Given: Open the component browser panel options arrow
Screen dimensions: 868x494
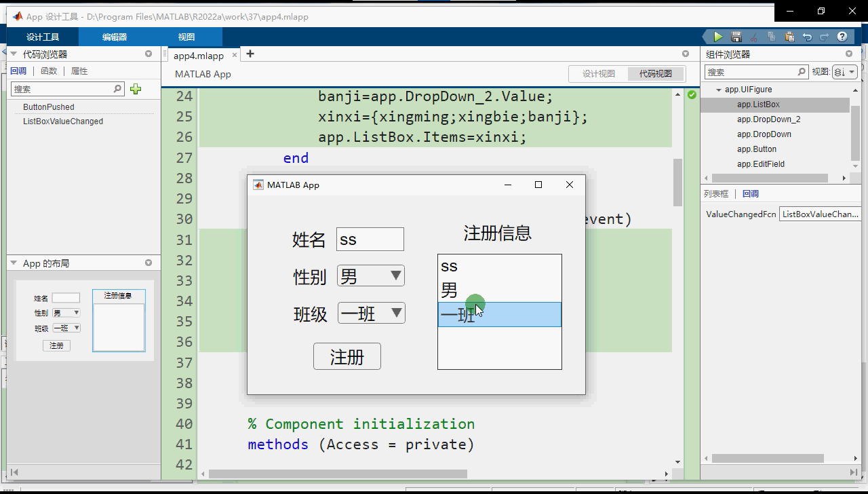Looking at the screenshot, I should [849, 54].
